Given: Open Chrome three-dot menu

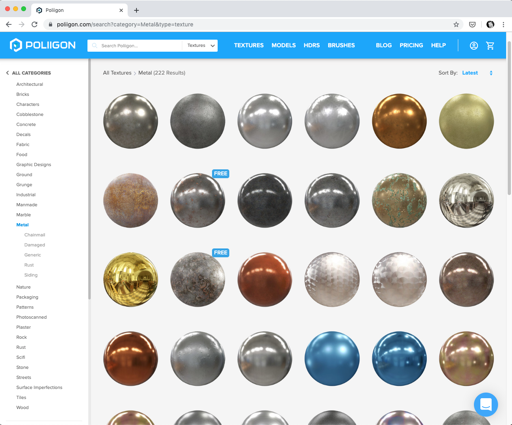Looking at the screenshot, I should (503, 24).
